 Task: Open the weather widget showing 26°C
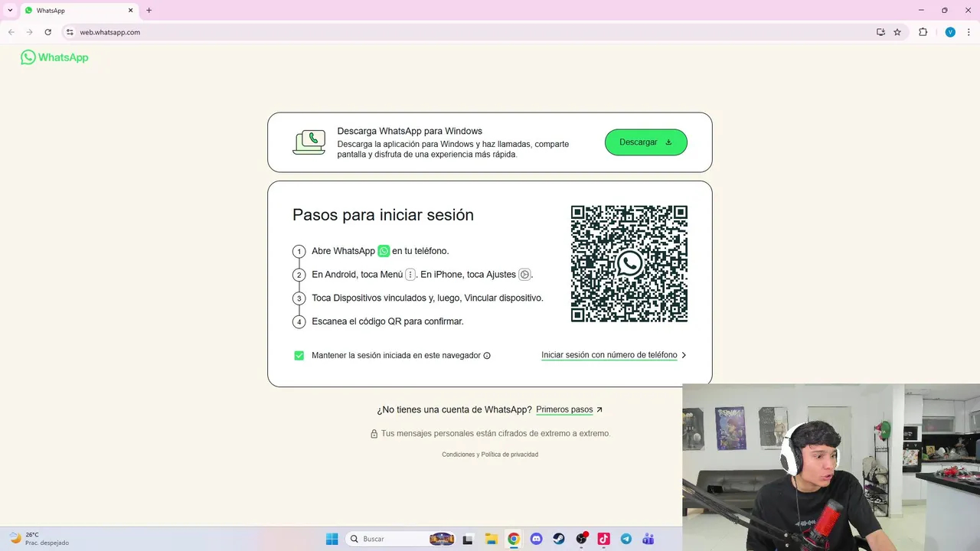38,539
